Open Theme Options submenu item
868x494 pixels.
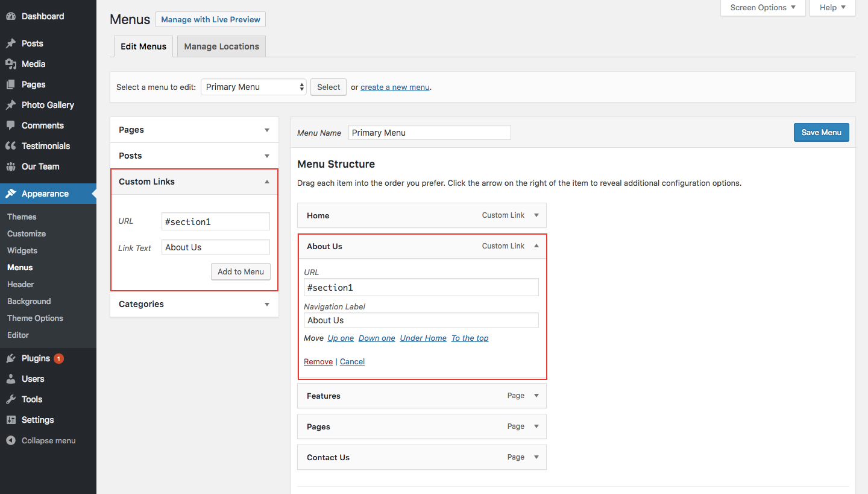(x=35, y=318)
